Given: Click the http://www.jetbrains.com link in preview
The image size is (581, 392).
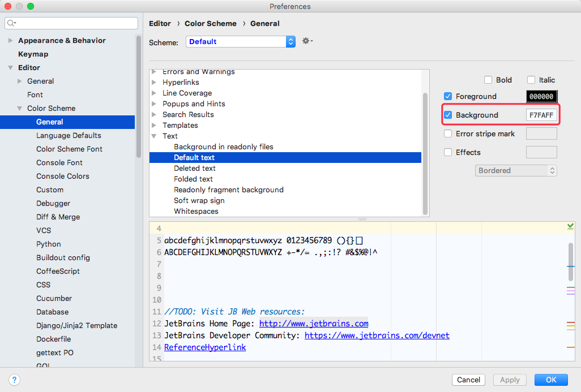Looking at the screenshot, I should click(314, 324).
